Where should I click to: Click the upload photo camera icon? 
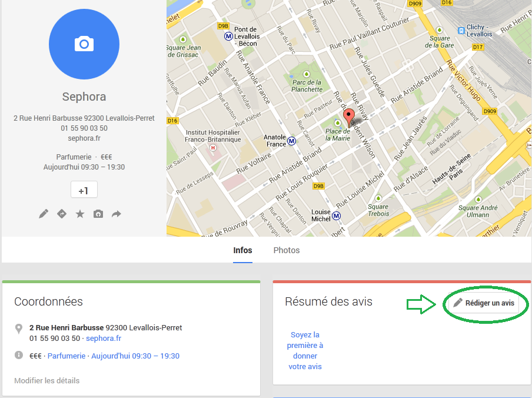(98, 214)
